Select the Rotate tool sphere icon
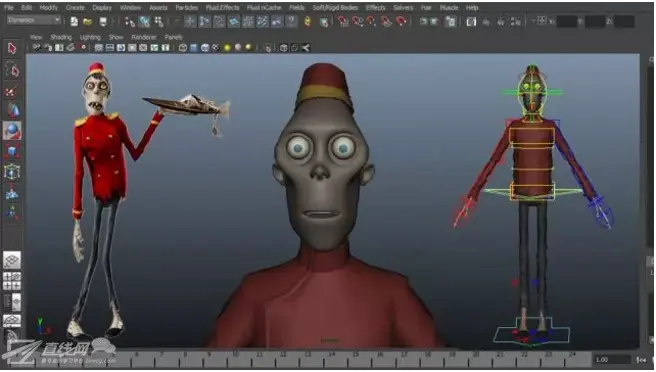The width and height of the screenshot is (656, 372). pyautogui.click(x=12, y=131)
